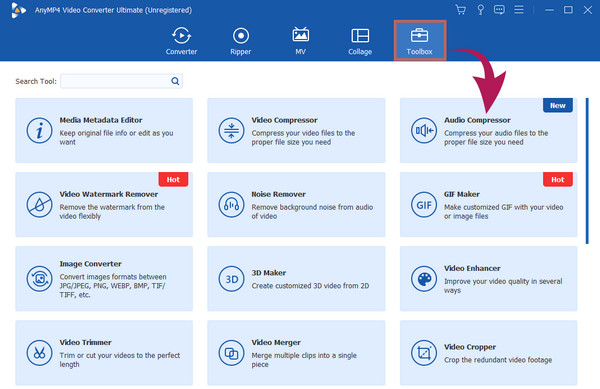
Task: Click the Noise Remover headphone icon
Action: (x=231, y=205)
